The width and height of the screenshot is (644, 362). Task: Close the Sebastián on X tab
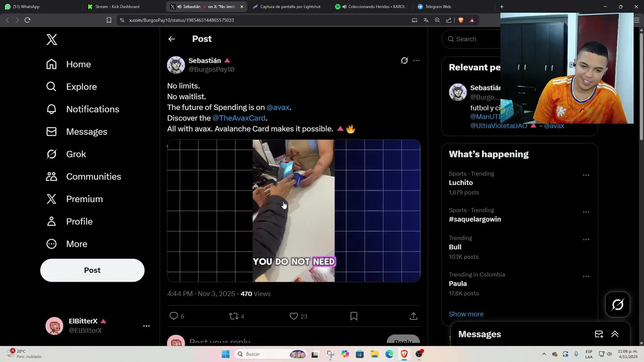click(242, 7)
